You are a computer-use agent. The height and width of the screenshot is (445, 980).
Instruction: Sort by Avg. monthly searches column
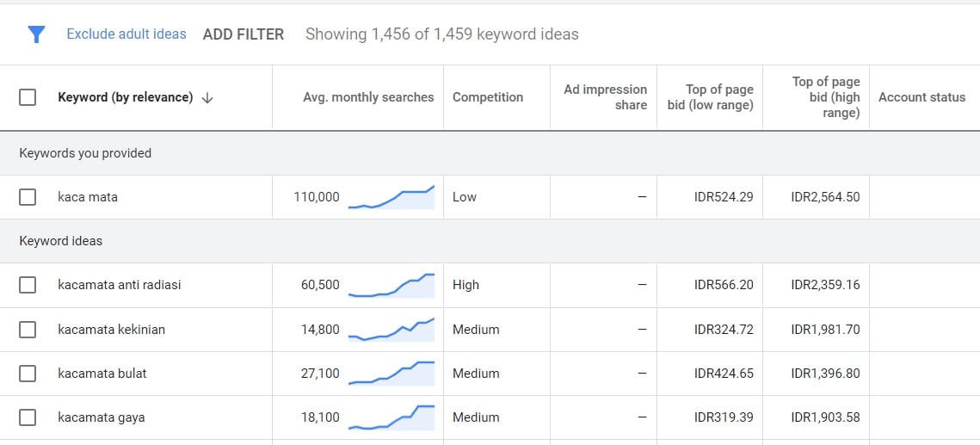pos(368,97)
